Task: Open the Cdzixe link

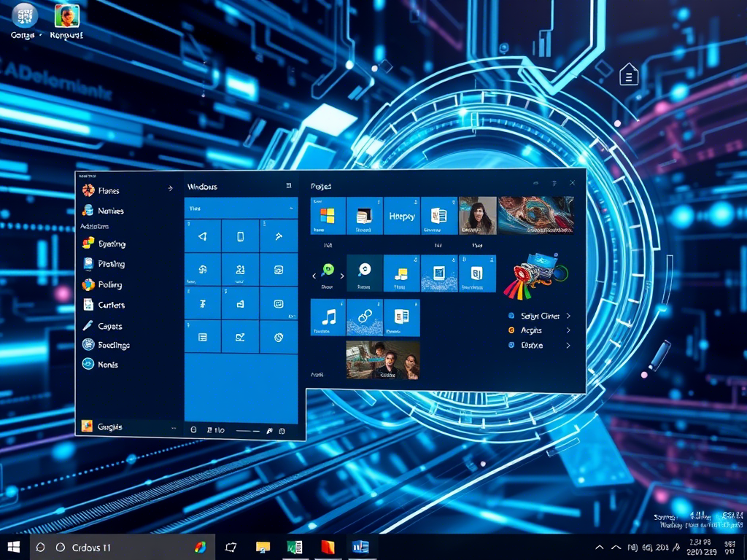Action: [x=532, y=345]
